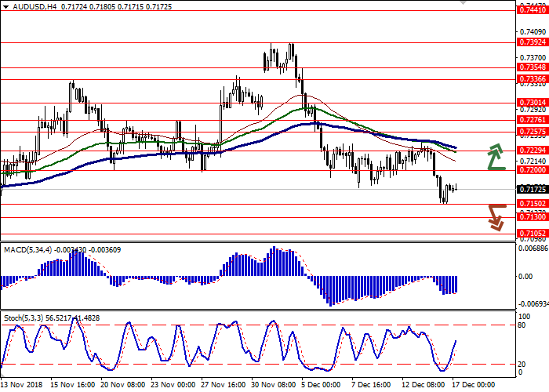Screen dimensions: 549x392
Task: Click the 0.7105 bottom price tag
Action: pos(531,234)
